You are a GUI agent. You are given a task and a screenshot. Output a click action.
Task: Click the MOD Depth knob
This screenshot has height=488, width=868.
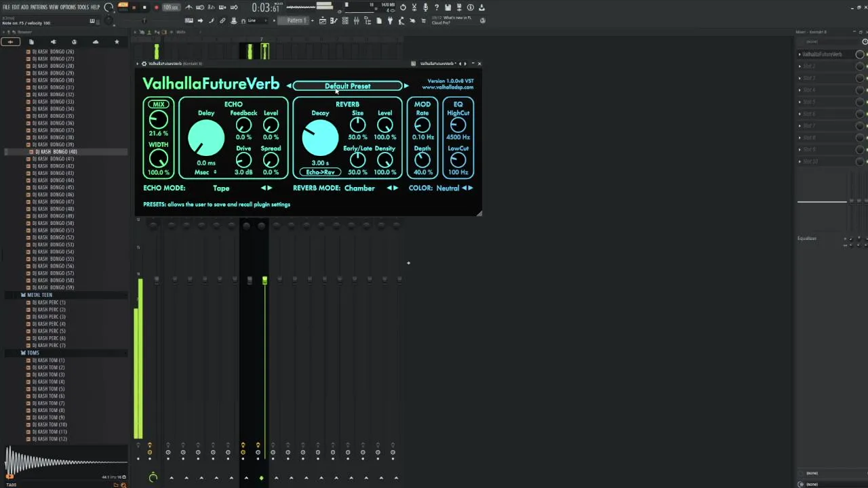tap(422, 161)
